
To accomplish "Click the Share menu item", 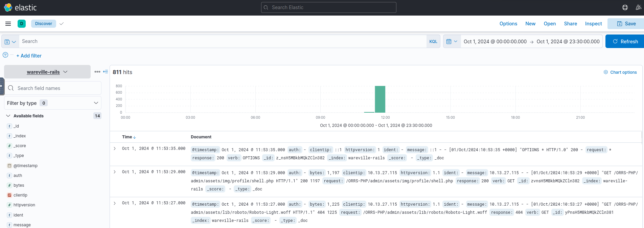I will point(570,24).
